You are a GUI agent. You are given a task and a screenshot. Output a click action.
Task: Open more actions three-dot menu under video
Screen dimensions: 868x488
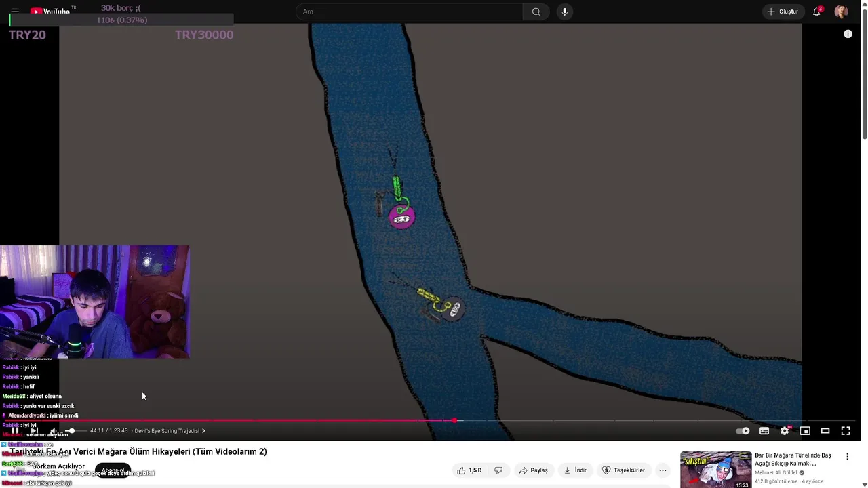click(x=663, y=470)
